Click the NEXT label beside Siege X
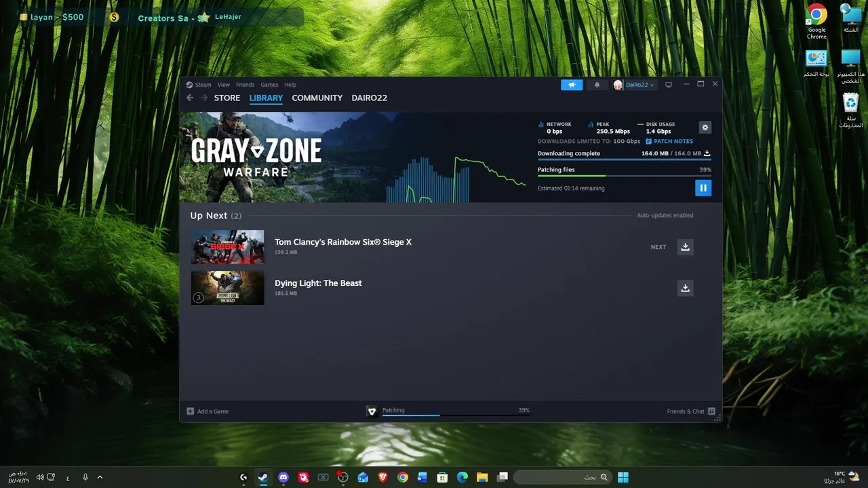 tap(658, 247)
